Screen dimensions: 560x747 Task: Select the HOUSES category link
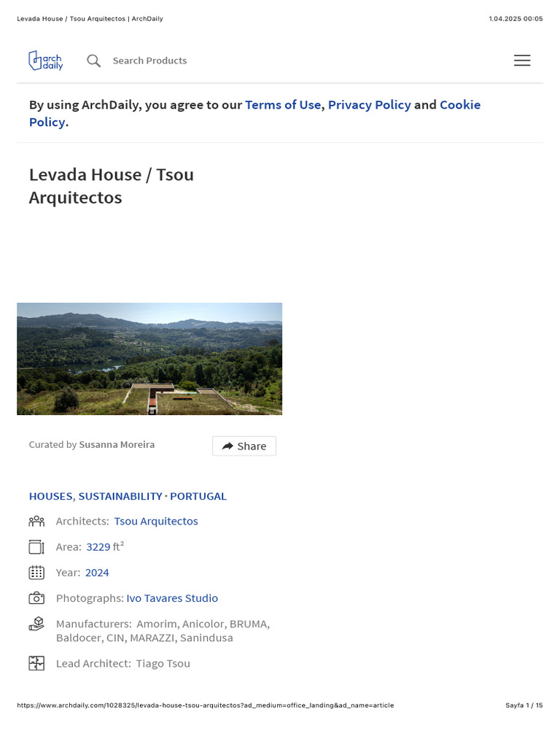[51, 496]
